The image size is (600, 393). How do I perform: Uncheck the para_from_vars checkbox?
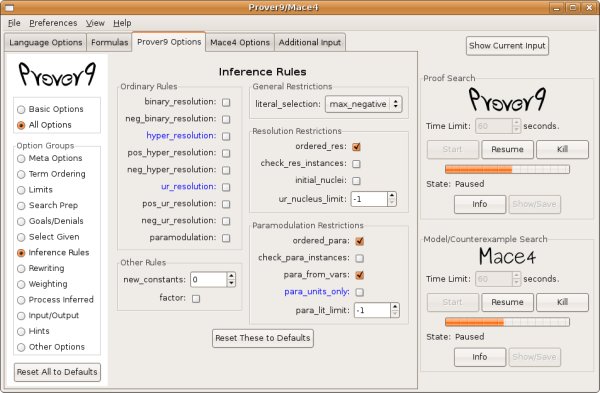(359, 275)
